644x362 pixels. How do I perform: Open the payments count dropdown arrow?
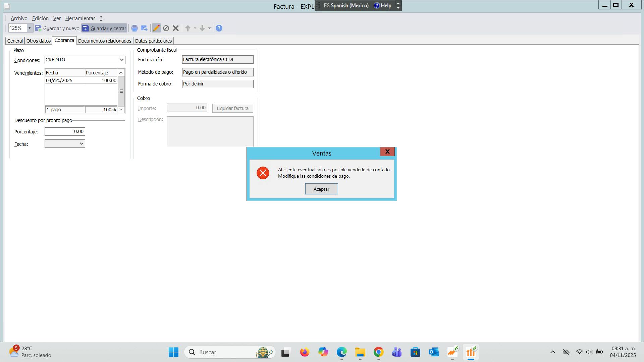click(121, 110)
